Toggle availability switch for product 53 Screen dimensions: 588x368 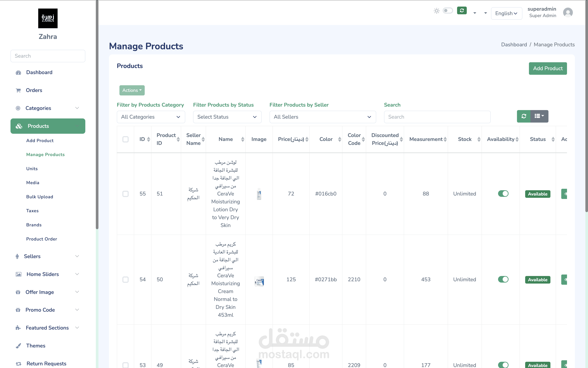[503, 365]
